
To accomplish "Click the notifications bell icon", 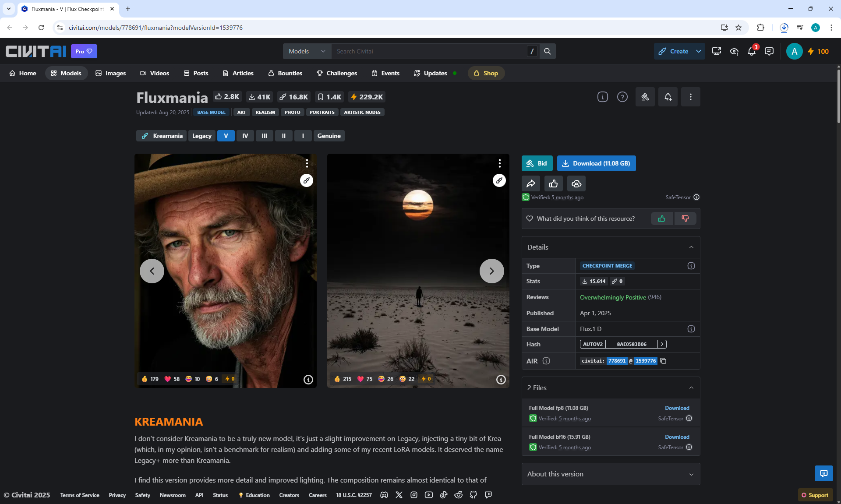I will 752,51.
